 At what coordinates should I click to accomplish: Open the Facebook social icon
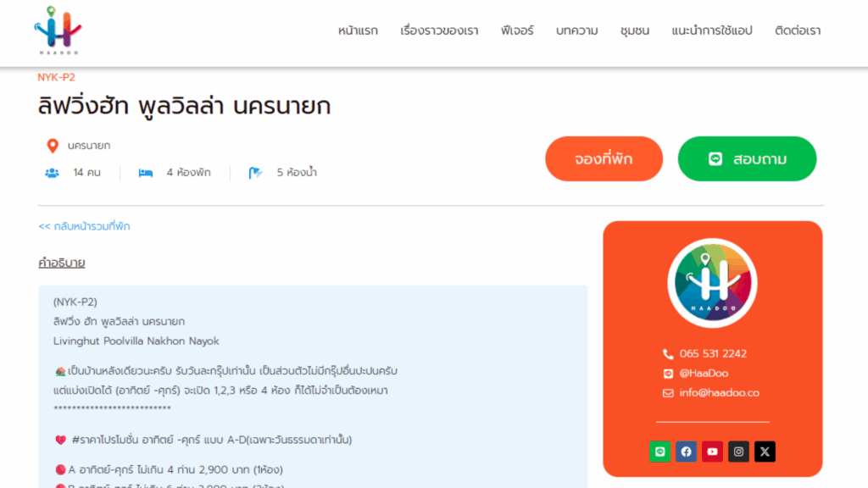coord(686,452)
